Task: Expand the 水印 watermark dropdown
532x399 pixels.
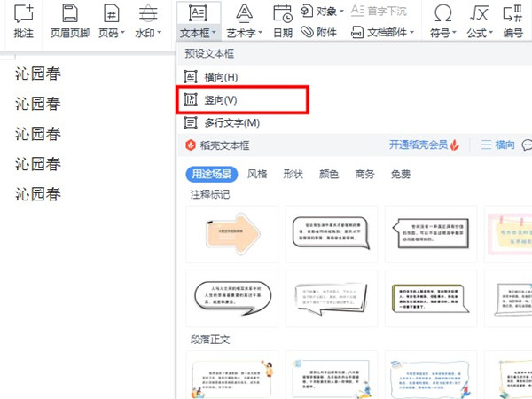Action: tap(148, 33)
